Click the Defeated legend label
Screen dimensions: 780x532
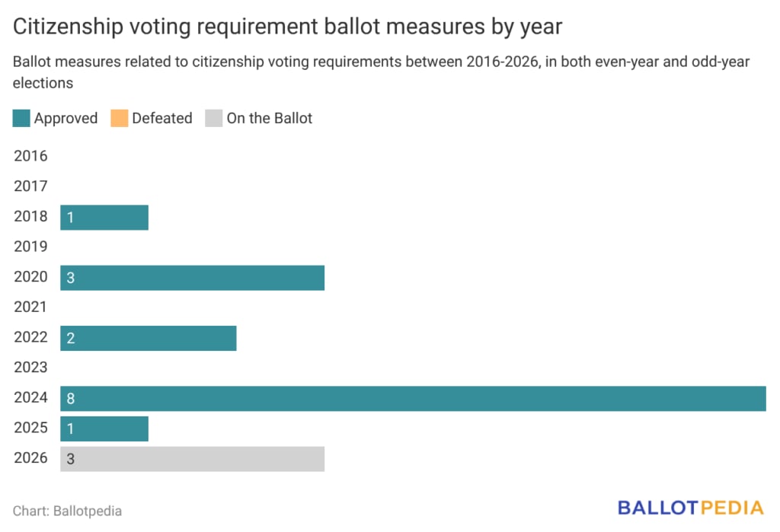[161, 118]
